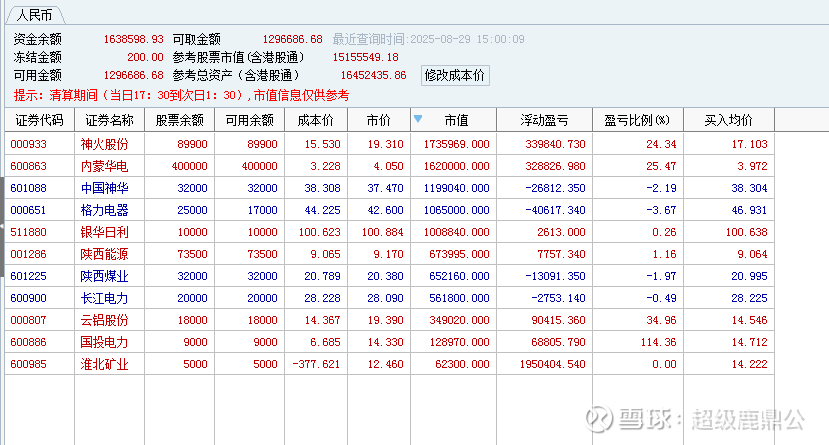Image resolution: width=829 pixels, height=445 pixels.
Task: Click floating profit 339840.730
Action: (555, 144)
